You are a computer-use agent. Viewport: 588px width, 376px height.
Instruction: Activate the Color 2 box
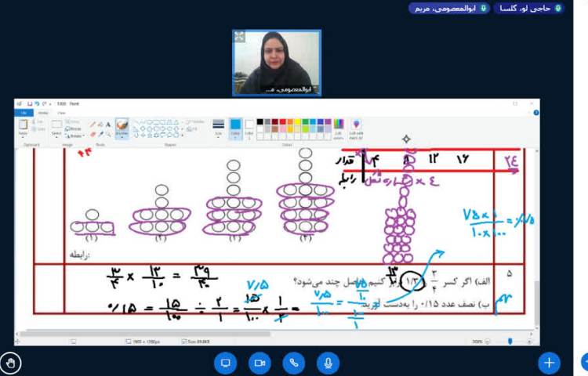click(249, 128)
